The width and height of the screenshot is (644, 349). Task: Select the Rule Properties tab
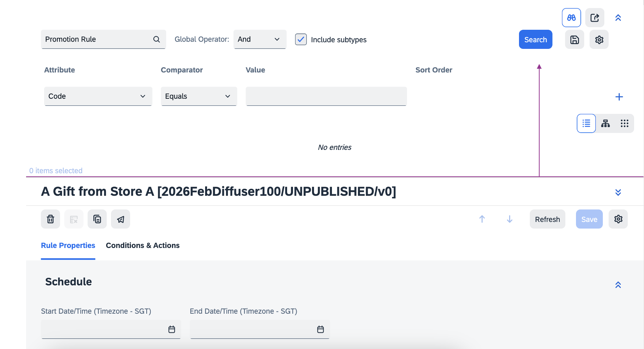coord(68,245)
